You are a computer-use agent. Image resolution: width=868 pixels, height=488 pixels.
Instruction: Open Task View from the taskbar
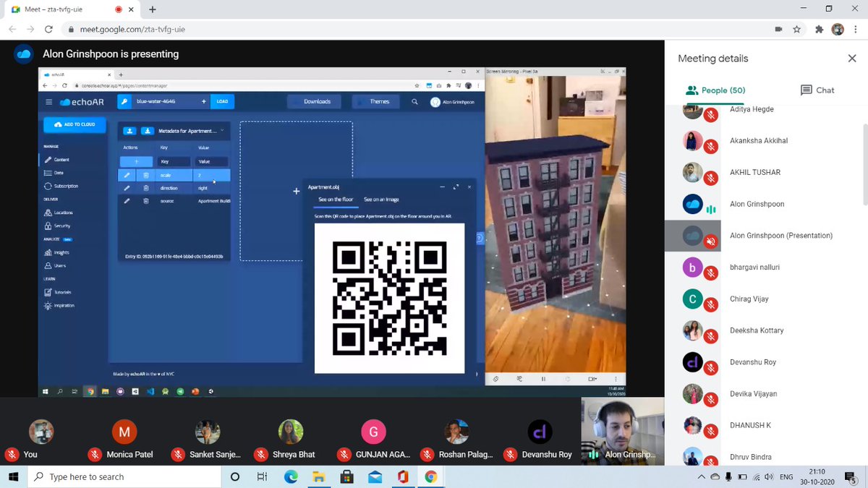(263, 476)
